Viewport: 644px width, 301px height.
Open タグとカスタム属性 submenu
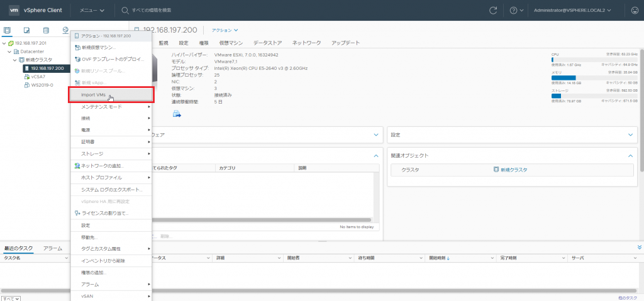click(x=111, y=249)
